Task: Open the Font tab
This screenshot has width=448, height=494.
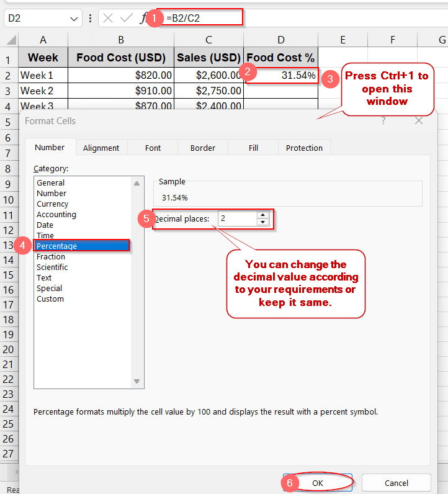Action: click(x=153, y=148)
